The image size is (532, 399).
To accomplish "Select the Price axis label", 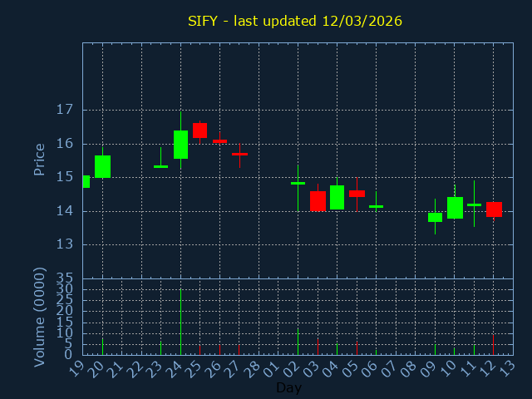I will click(x=39, y=160).
